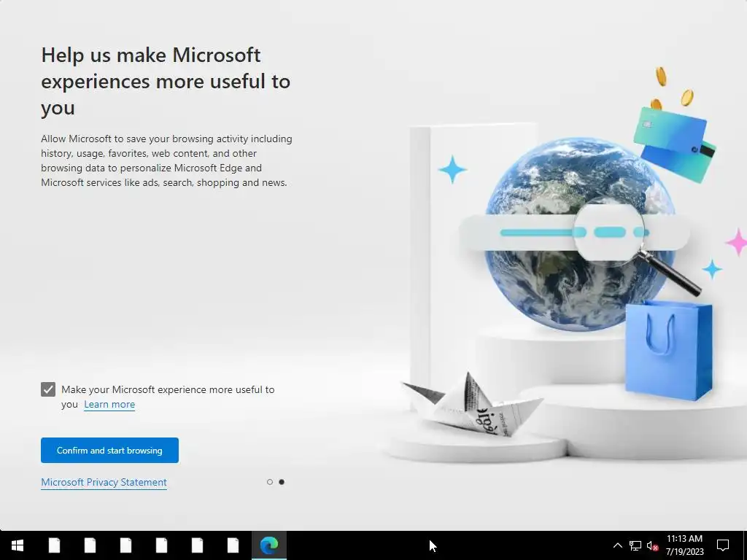Viewport: 747px width, 560px height.
Task: Open the notification center icon
Action: click(723, 545)
